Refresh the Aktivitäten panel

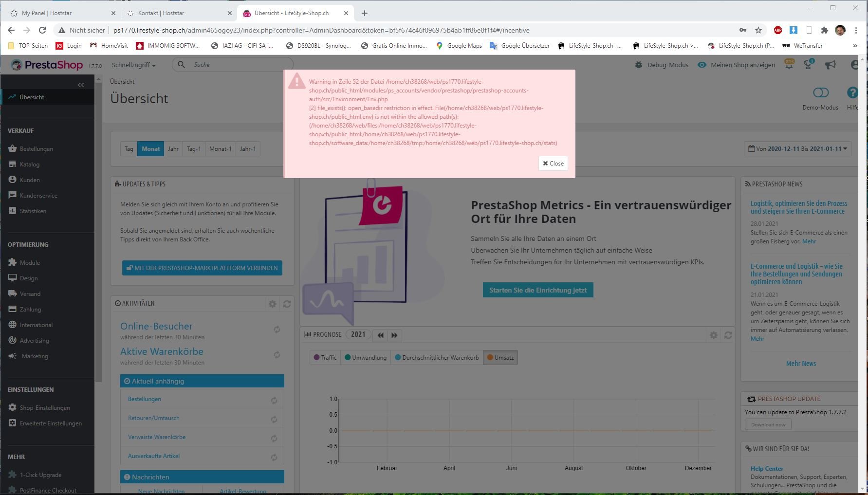[287, 304]
